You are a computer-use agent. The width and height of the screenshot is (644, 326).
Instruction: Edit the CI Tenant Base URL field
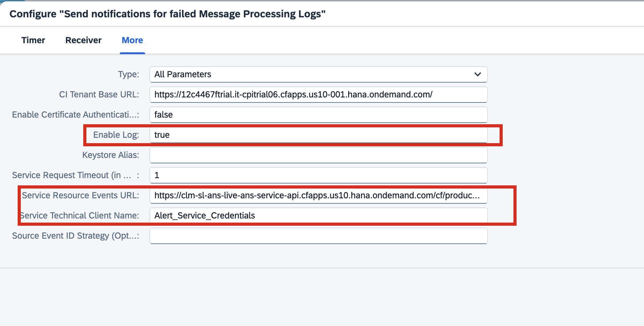click(x=318, y=94)
